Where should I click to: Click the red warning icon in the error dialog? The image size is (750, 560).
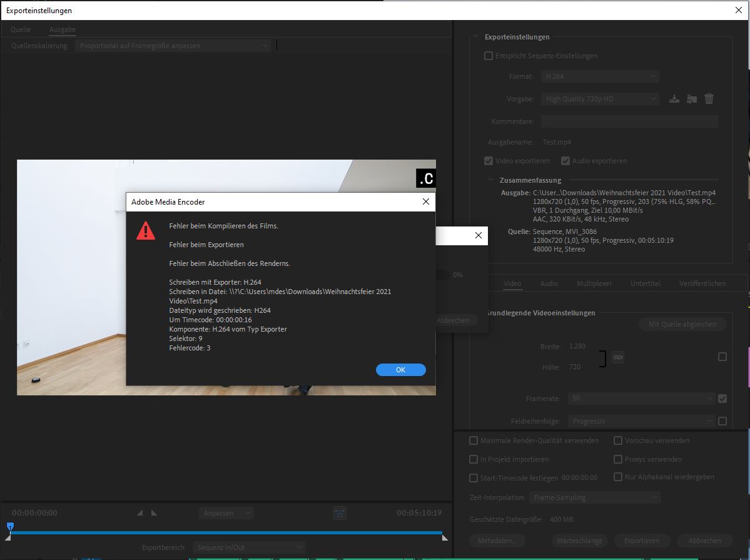pyautogui.click(x=146, y=230)
